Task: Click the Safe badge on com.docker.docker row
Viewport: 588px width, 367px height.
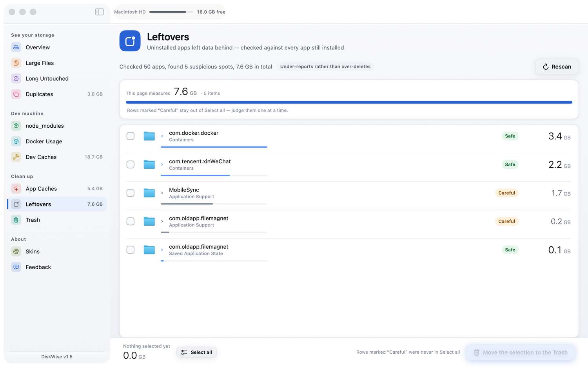Action: pyautogui.click(x=510, y=136)
